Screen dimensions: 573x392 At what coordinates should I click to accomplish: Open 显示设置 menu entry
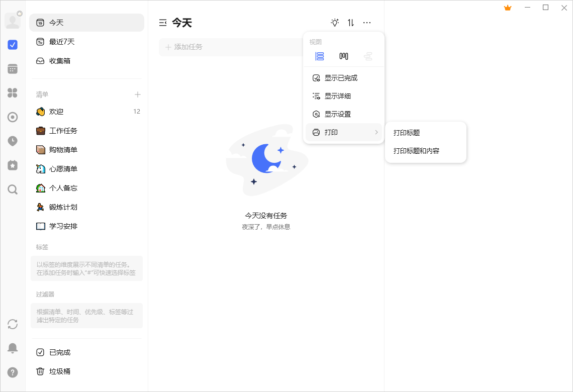pyautogui.click(x=344, y=115)
